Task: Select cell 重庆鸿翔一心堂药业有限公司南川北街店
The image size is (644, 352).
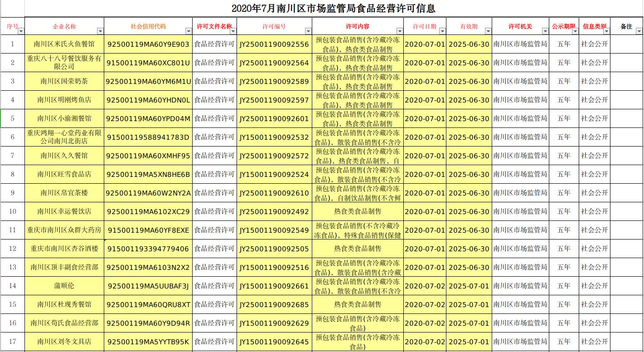Action: [64, 137]
